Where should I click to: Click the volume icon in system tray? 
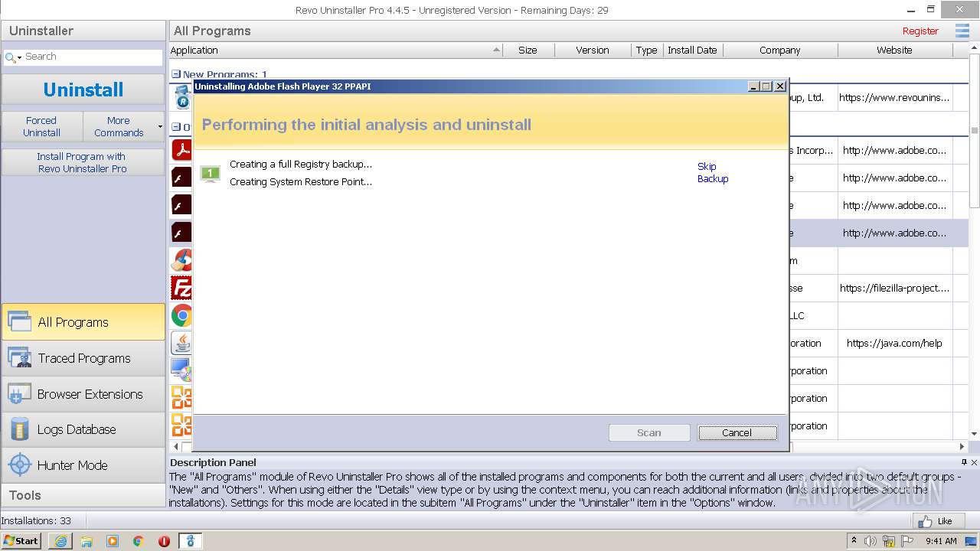tap(871, 541)
